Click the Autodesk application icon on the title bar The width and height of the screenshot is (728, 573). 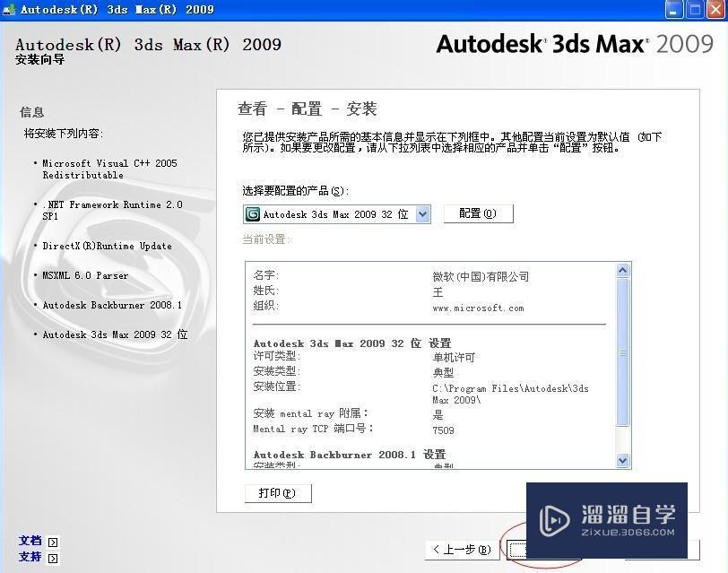9,9
